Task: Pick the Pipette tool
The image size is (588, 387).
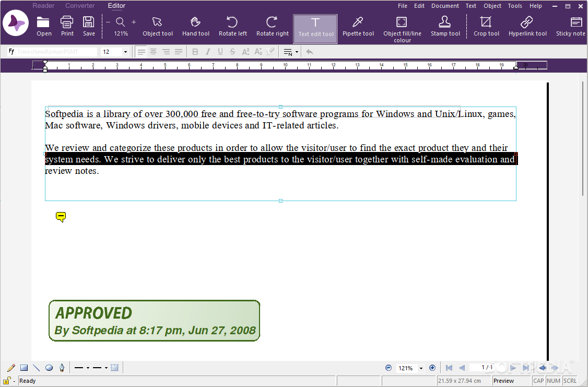Action: click(358, 26)
